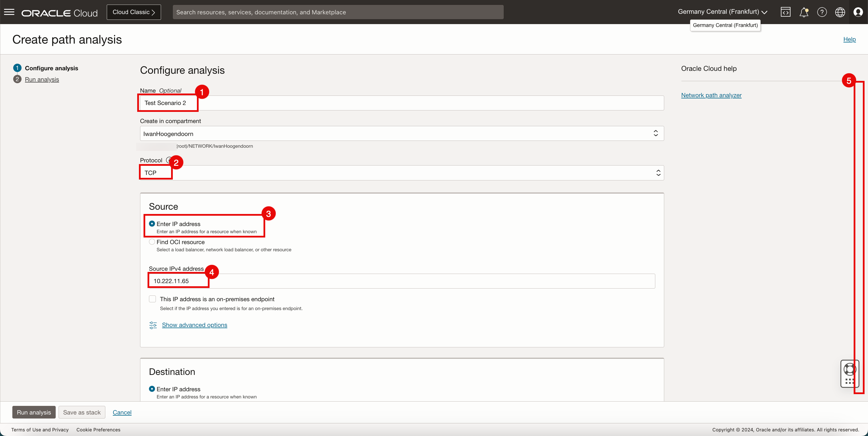This screenshot has height=436, width=868.
Task: Select Destination Enter IP address radio
Action: [152, 389]
